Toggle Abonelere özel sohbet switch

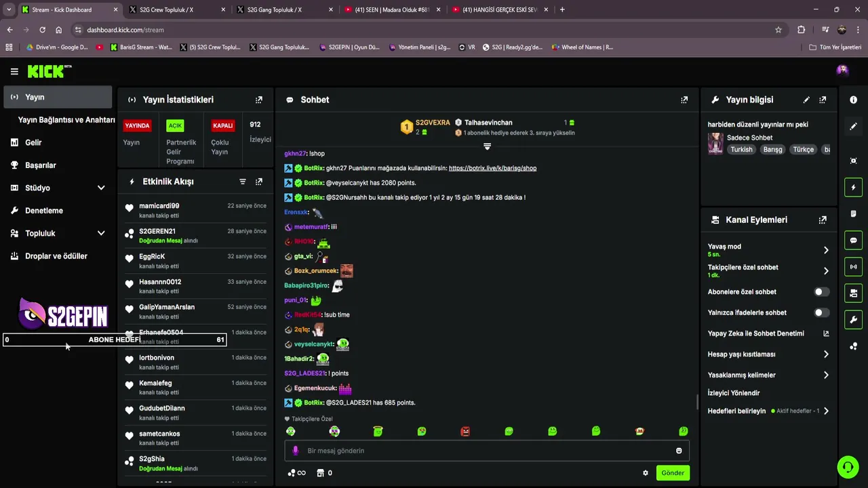pyautogui.click(x=821, y=292)
